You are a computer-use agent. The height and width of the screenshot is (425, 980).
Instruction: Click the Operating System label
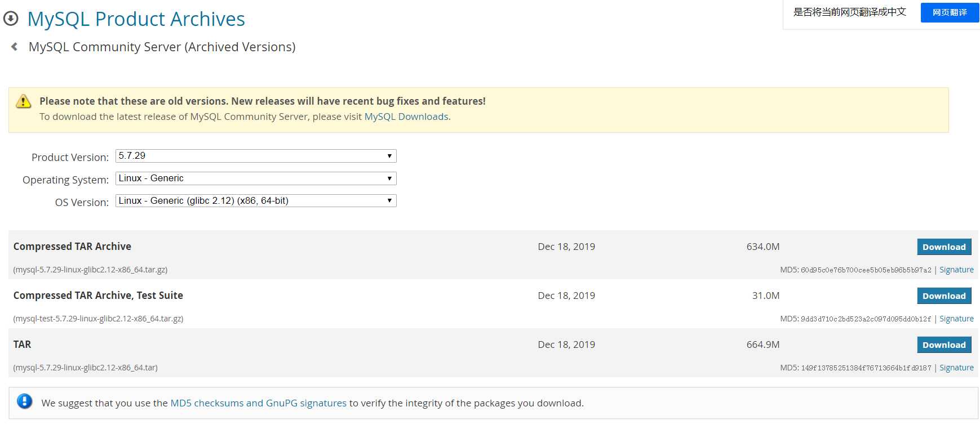pos(65,180)
